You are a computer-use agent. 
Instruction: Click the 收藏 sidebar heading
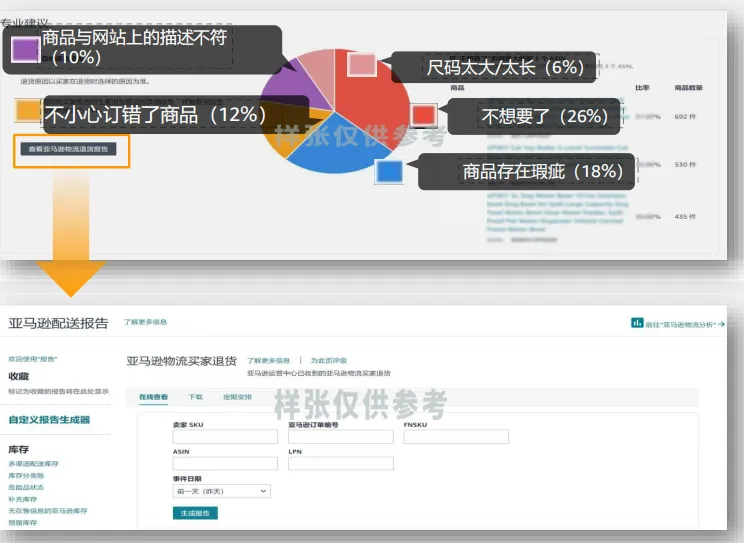click(19, 376)
